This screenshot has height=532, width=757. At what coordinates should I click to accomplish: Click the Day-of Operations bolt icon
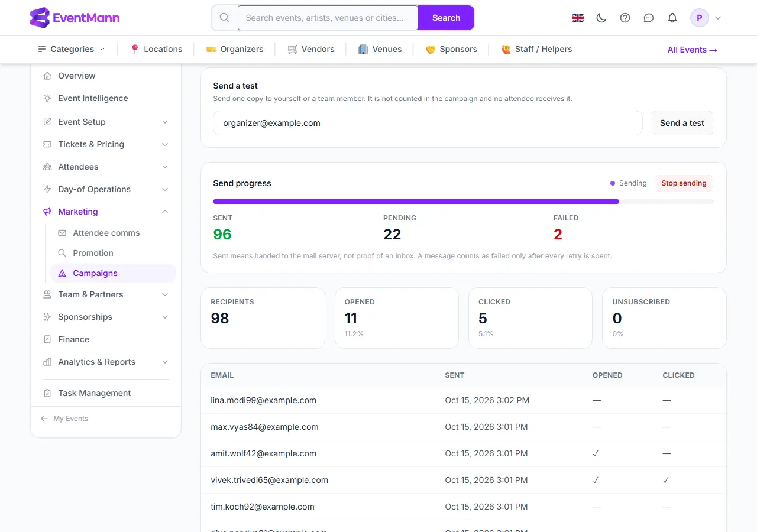pyautogui.click(x=47, y=189)
